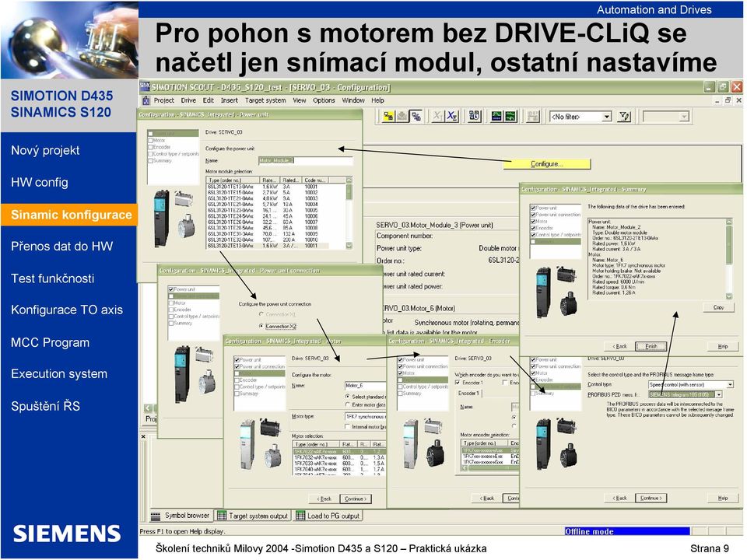Viewport: 747px width, 560px height.
Task: Open Motor type 1FK7 synchronous dropdown
Action: tap(366, 417)
